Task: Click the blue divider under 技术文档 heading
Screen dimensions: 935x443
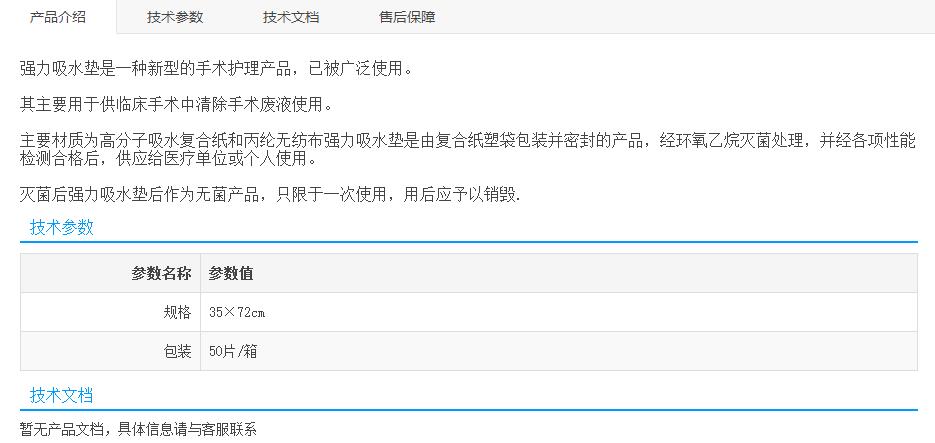Action: [x=468, y=410]
